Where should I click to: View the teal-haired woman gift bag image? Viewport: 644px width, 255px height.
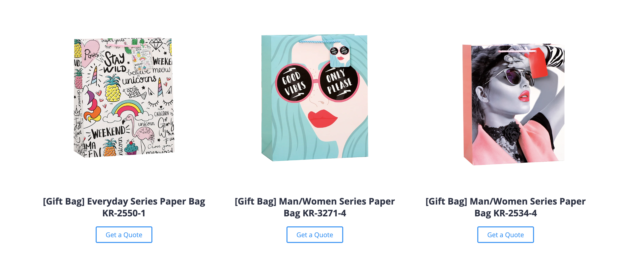[315, 98]
